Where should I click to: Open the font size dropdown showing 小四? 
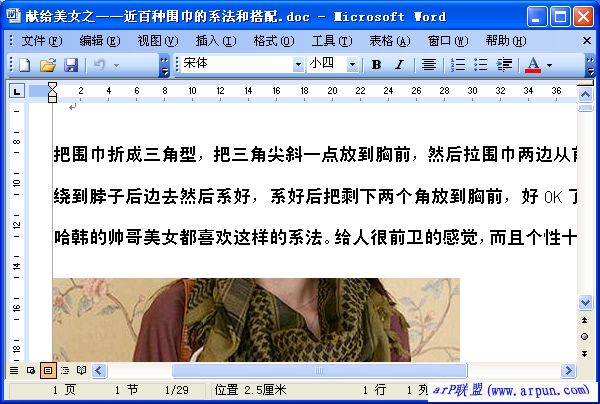[352, 65]
